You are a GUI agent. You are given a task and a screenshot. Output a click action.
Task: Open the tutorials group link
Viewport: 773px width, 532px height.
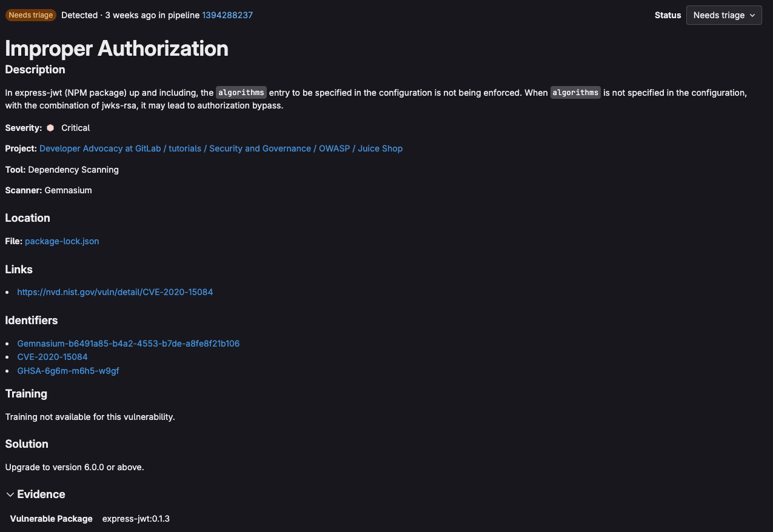tap(185, 148)
